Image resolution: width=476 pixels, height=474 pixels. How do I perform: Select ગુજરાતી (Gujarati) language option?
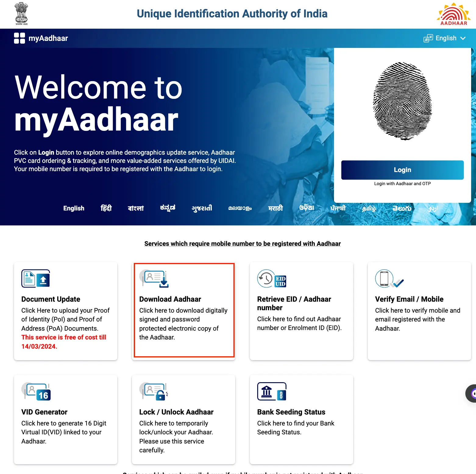(x=202, y=208)
